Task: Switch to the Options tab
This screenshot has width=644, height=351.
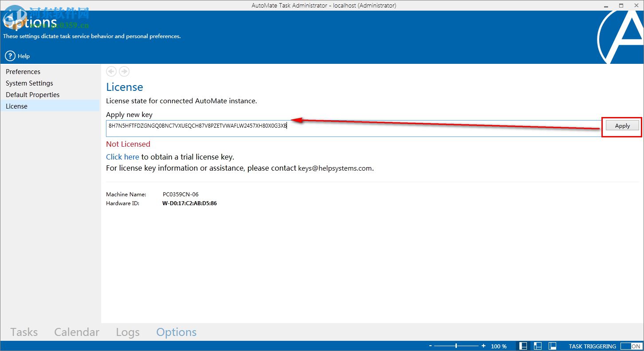Action: [177, 332]
